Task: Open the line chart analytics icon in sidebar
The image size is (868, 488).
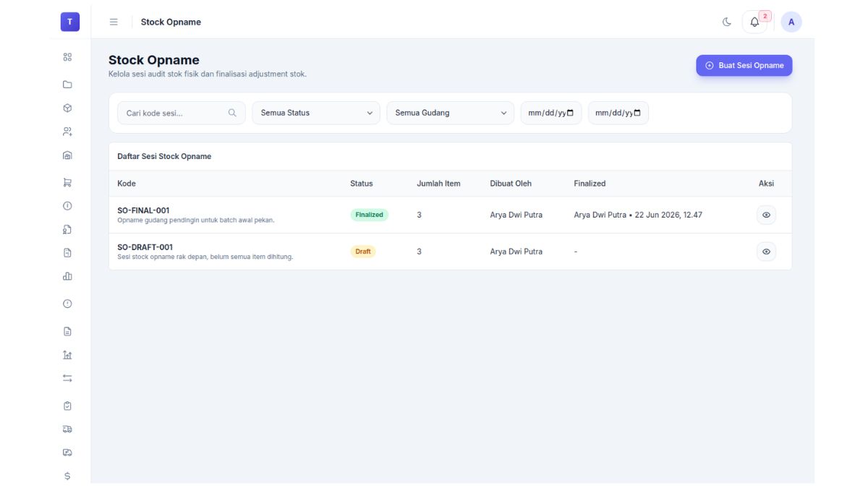Action: tap(67, 355)
